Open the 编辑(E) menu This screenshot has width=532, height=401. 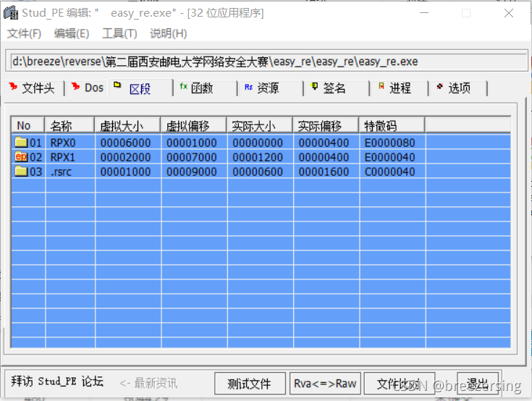[x=72, y=33]
